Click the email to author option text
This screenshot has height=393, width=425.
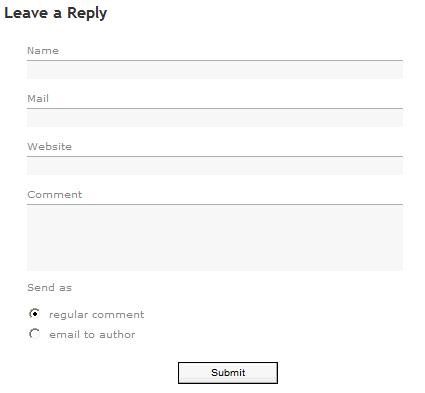pyautogui.click(x=92, y=334)
